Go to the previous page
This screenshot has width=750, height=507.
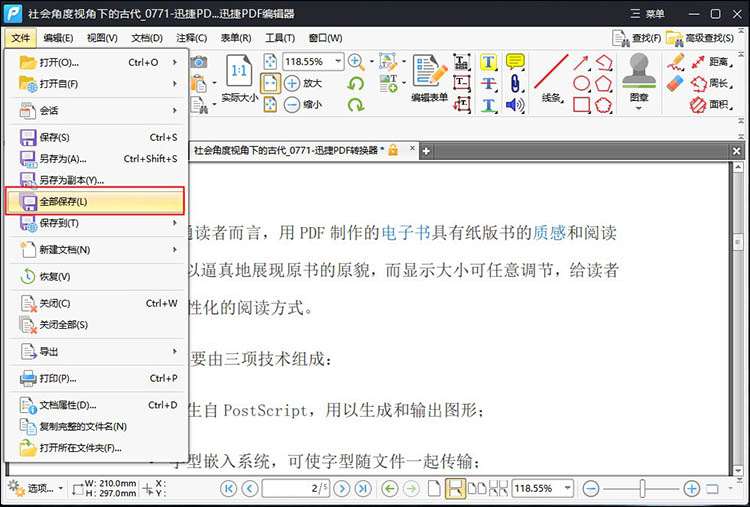pos(250,488)
